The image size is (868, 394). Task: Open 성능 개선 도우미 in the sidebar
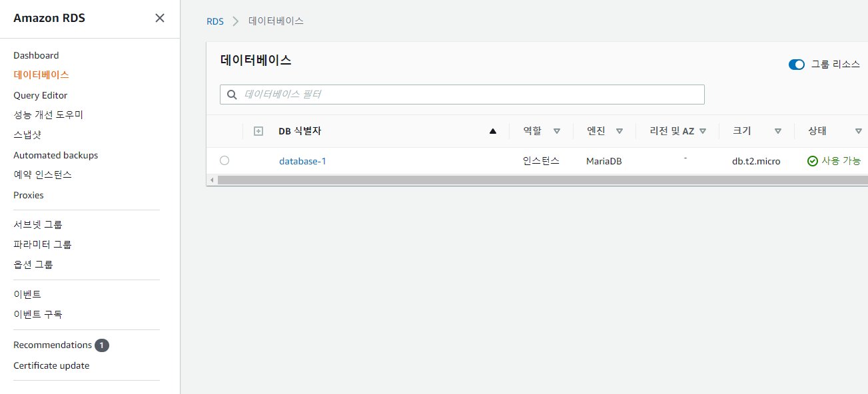[x=48, y=114]
